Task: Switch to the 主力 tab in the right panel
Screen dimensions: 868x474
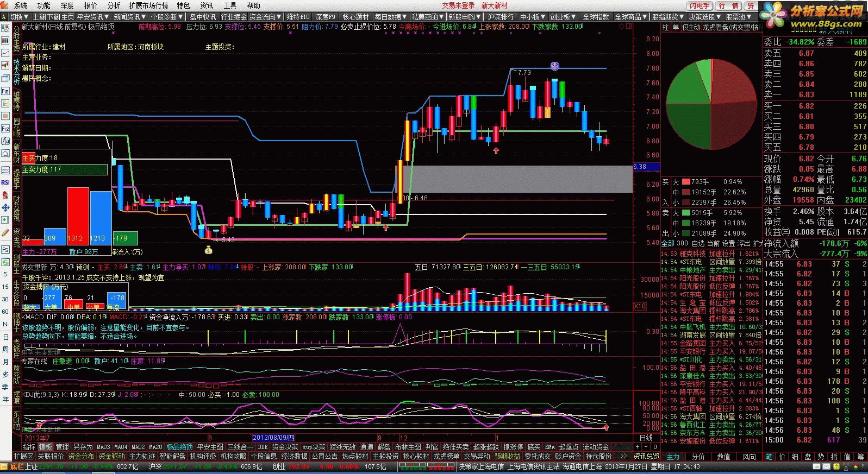Action: [673, 457]
